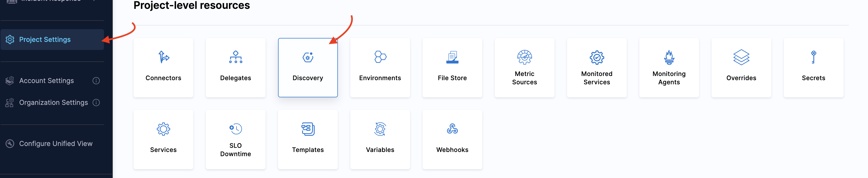Viewport: 868px width, 178px height.
Task: Open the Services gear tile
Action: click(x=163, y=139)
